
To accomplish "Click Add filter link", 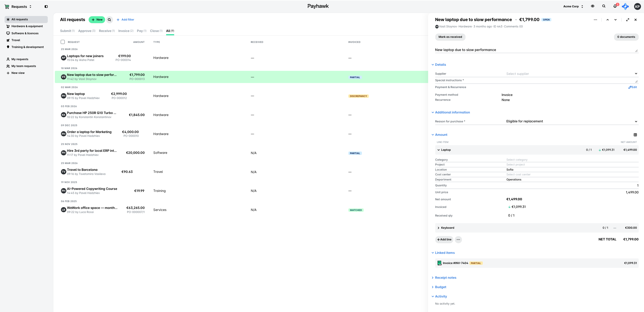I will (125, 20).
